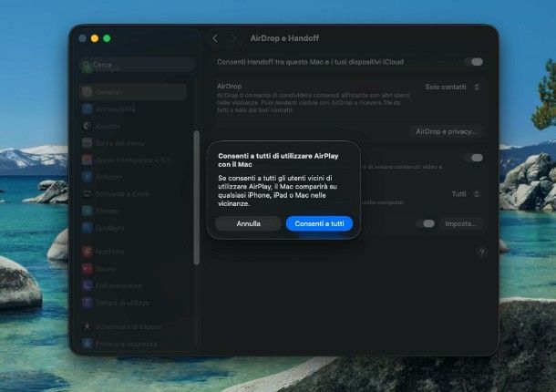
Task: Click the Imposta… button
Action: tap(460, 223)
